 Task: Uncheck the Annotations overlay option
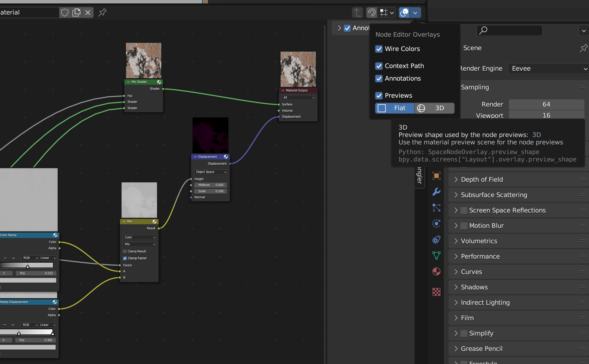tap(379, 79)
